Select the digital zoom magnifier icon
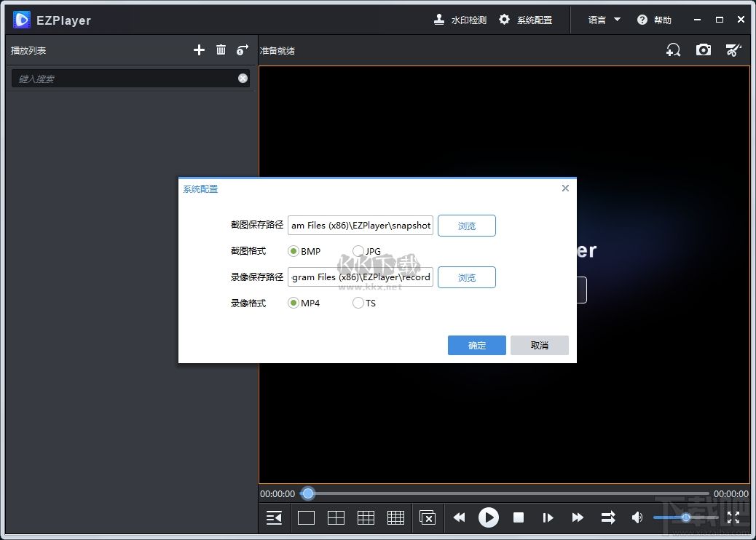Screen dimensions: 756x540 (x=673, y=49)
